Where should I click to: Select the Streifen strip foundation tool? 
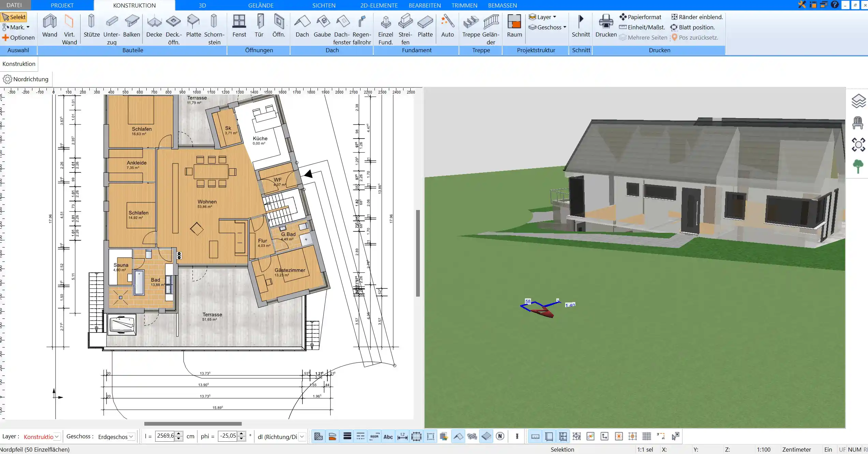[405, 29]
